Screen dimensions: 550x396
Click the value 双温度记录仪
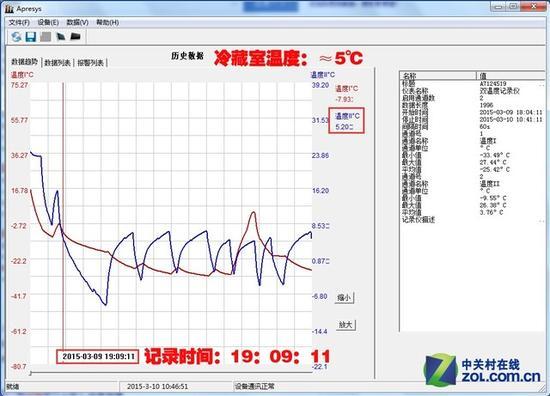pos(499,91)
